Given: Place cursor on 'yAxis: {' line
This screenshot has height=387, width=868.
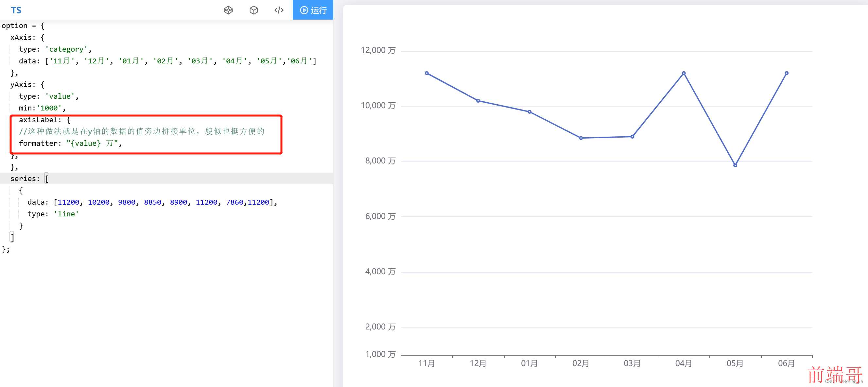Looking at the screenshot, I should click(x=27, y=85).
